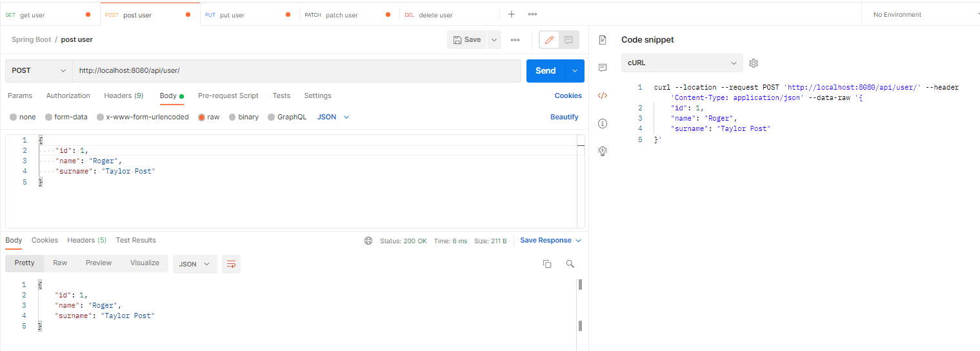Open the code snippet sidebar icon
The width and height of the screenshot is (980, 351).
pos(603,95)
